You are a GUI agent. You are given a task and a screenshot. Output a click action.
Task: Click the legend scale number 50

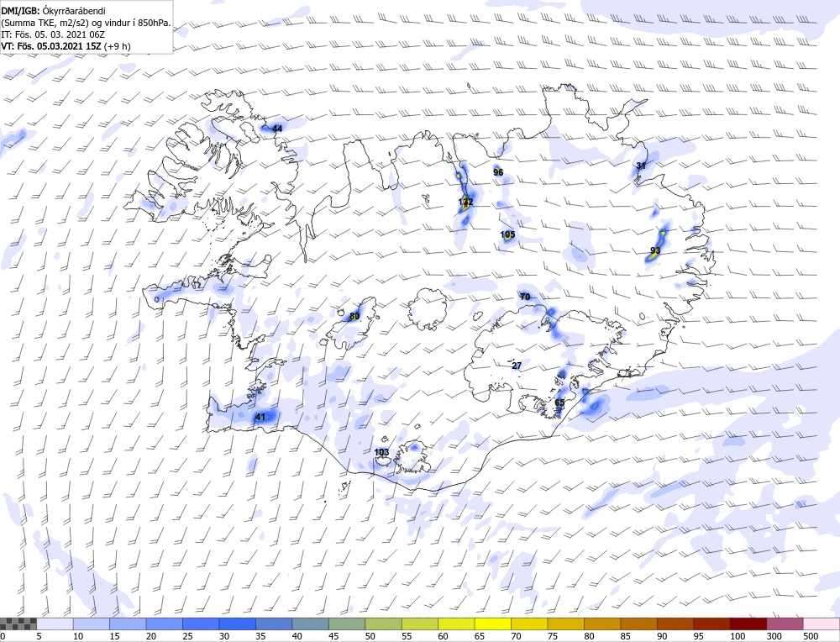point(370,636)
